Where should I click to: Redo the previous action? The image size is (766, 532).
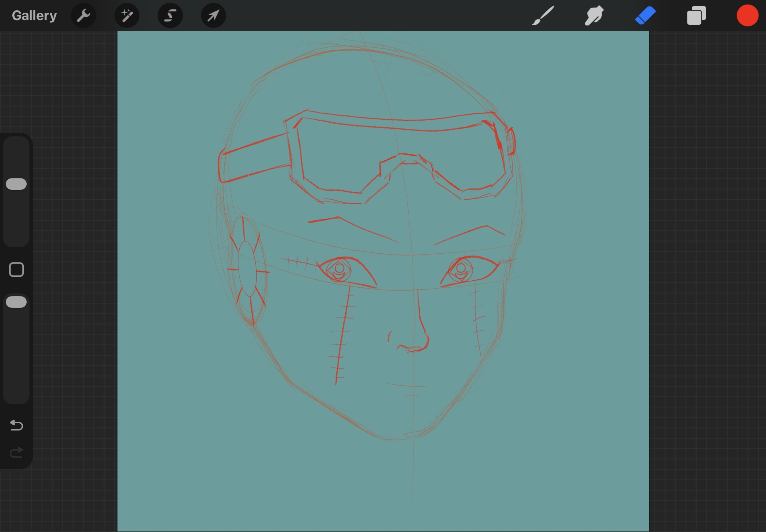[x=16, y=452]
